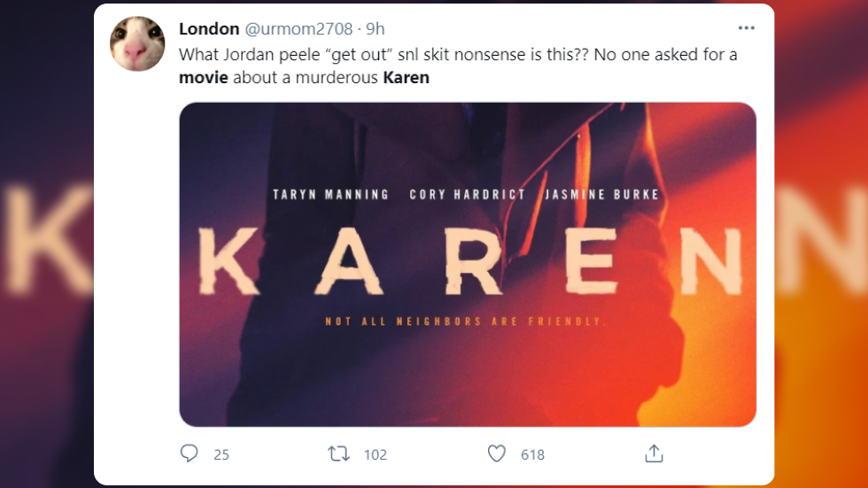
Task: Open the hamster profile avatar
Action: (x=137, y=43)
